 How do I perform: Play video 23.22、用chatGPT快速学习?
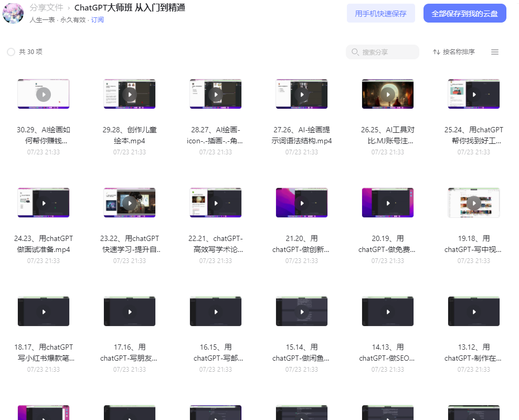[x=130, y=203]
